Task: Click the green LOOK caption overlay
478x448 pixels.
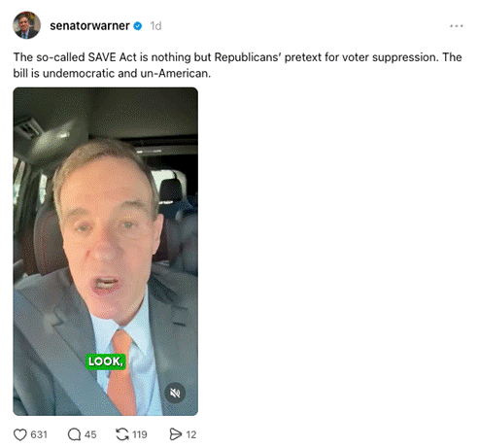Action: [106, 362]
